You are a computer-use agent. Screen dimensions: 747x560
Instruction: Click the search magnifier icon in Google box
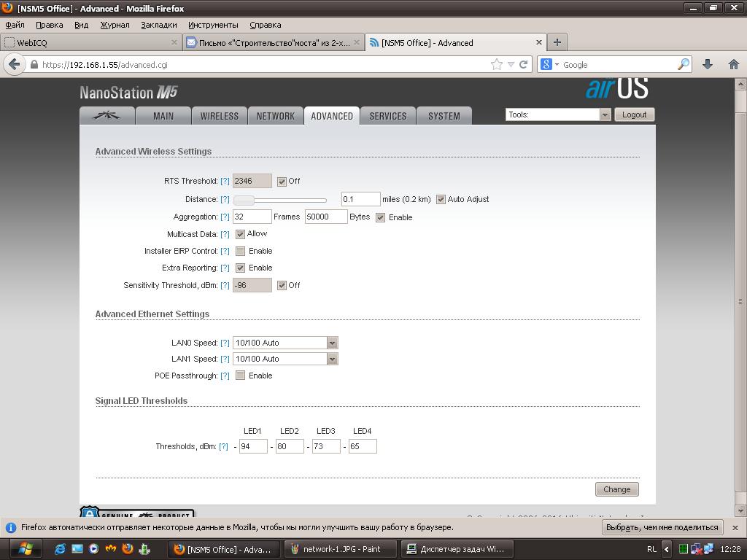click(684, 64)
